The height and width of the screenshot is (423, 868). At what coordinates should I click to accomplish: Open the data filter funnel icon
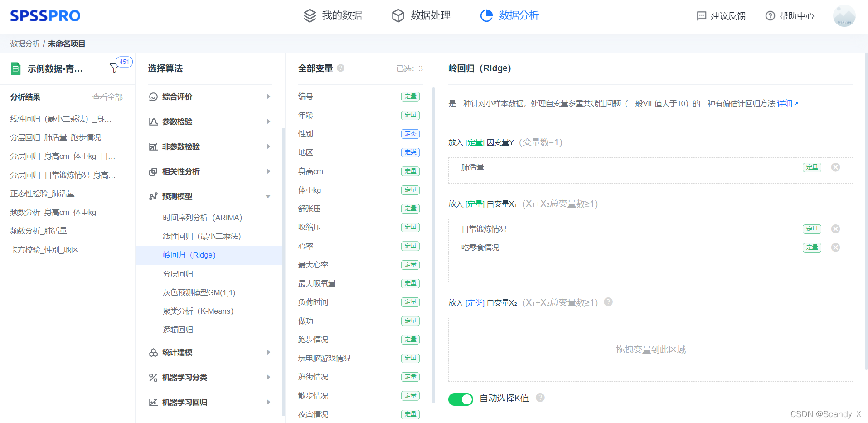pos(114,68)
